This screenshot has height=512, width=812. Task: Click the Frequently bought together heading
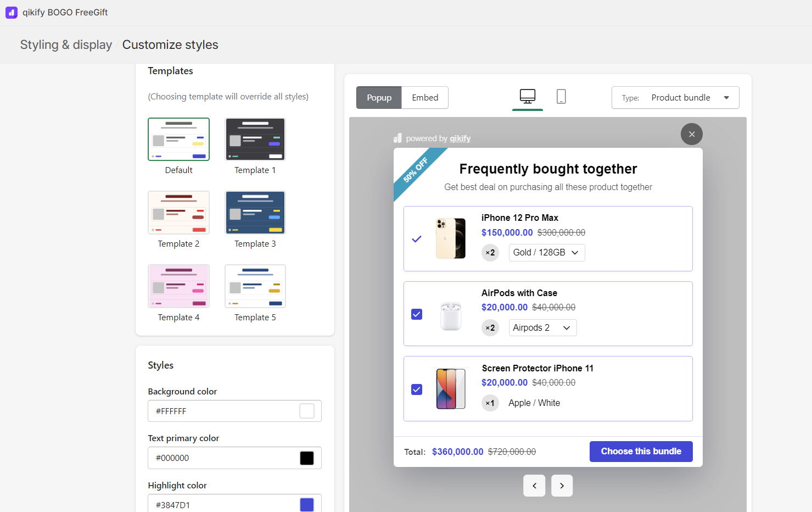click(548, 169)
